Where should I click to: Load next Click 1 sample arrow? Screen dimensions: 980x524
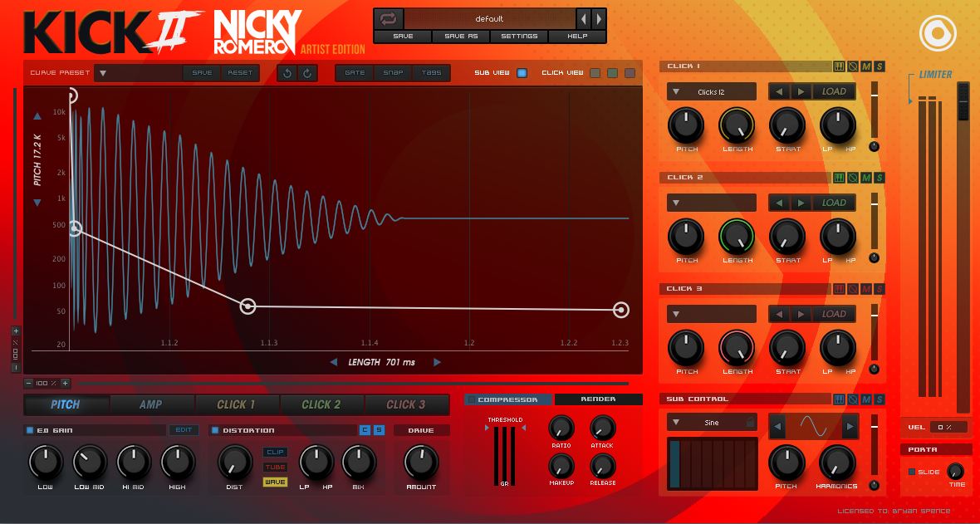pyautogui.click(x=801, y=91)
